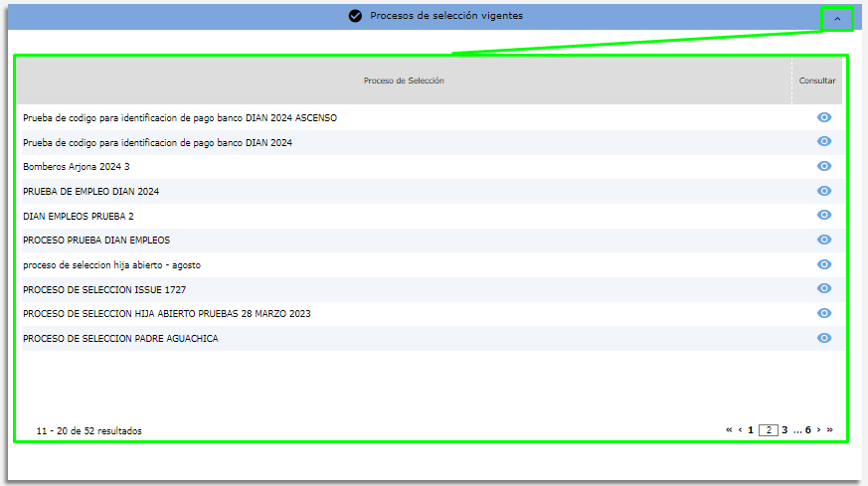View details of DIAN 2024 ASCENSO process
Image resolution: width=868 pixels, height=486 pixels.
823,117
